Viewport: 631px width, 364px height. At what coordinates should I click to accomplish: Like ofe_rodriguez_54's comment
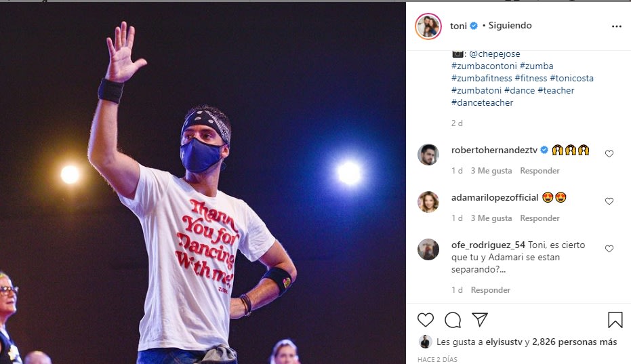pyautogui.click(x=609, y=249)
